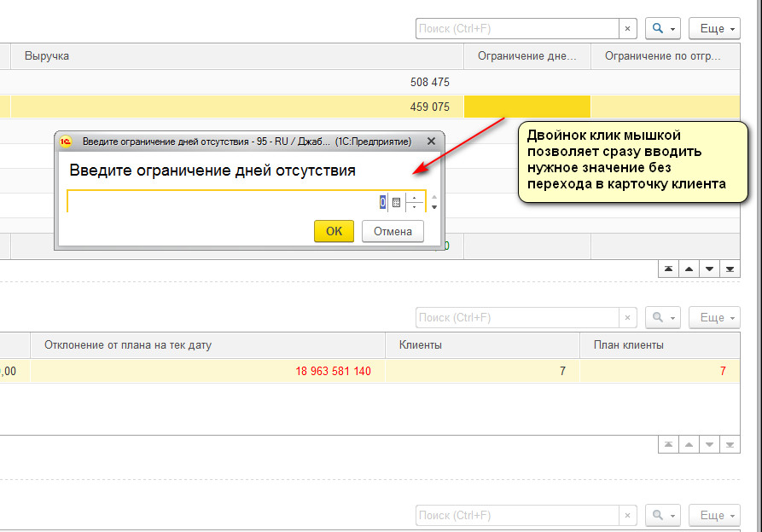Decrease value with spinner down arrow
The width and height of the screenshot is (762, 532).
click(x=415, y=207)
